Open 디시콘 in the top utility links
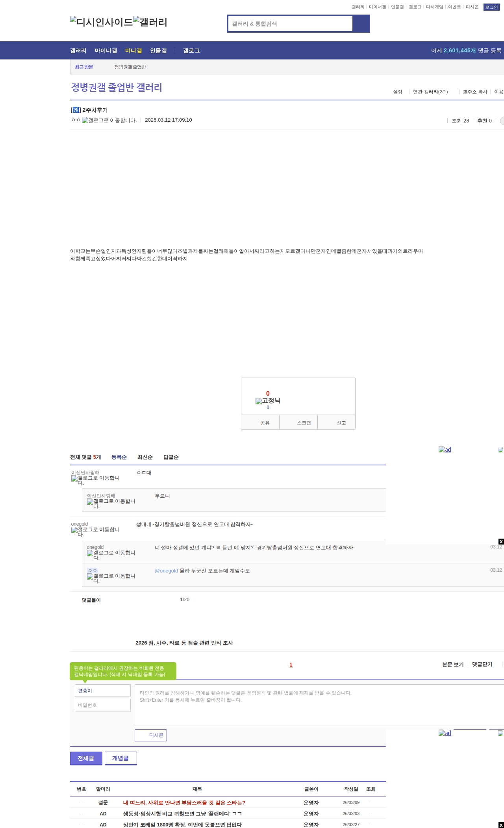Viewport: 504px width, 828px height. coord(472,7)
